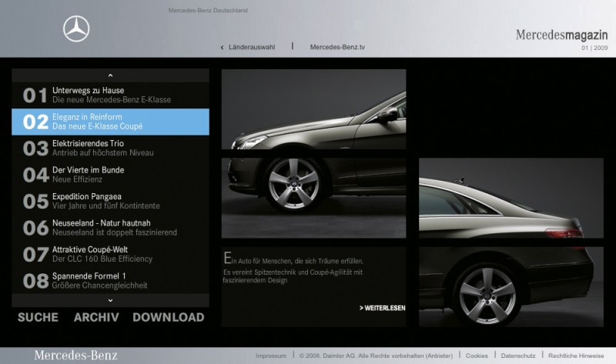Screen dimensions: 616x364
Task: Open article 03 Elektrisierendes Trio
Action: 110,149
